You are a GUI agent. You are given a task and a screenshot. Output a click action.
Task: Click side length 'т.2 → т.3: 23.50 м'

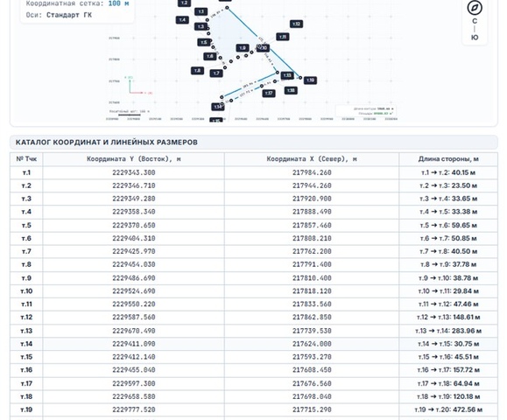point(448,185)
